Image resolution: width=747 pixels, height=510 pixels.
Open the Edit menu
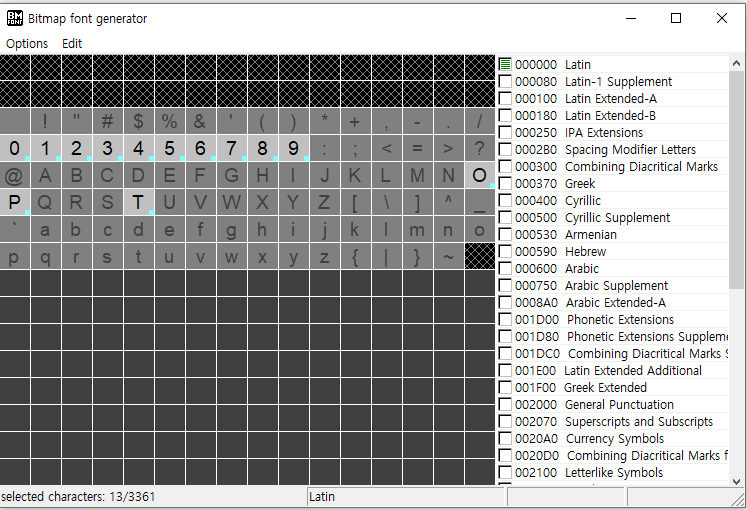pyautogui.click(x=72, y=43)
